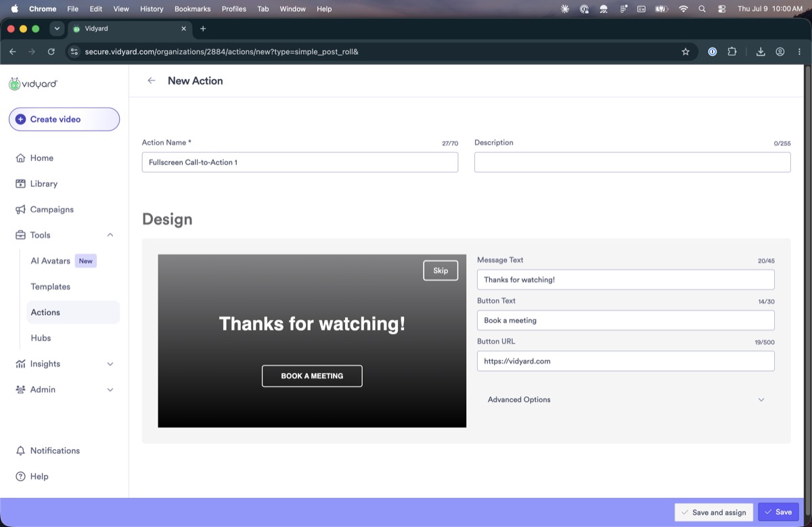Open the Edit menu
Image resolution: width=812 pixels, height=527 pixels.
coord(96,9)
